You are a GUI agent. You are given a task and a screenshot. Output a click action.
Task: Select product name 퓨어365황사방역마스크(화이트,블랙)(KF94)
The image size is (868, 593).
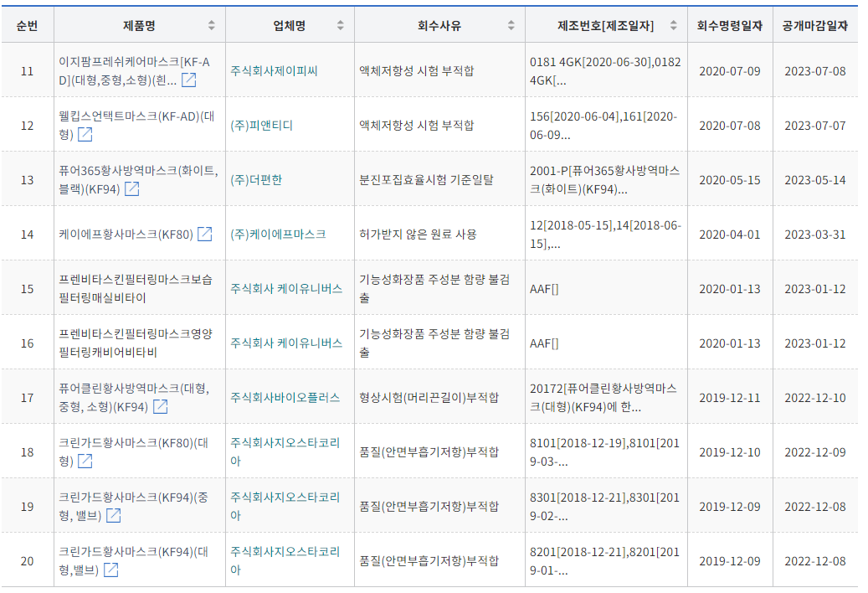click(138, 179)
